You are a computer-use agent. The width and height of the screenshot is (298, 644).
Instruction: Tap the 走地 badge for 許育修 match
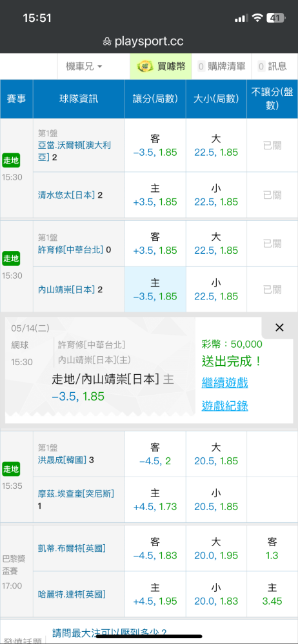tap(11, 258)
